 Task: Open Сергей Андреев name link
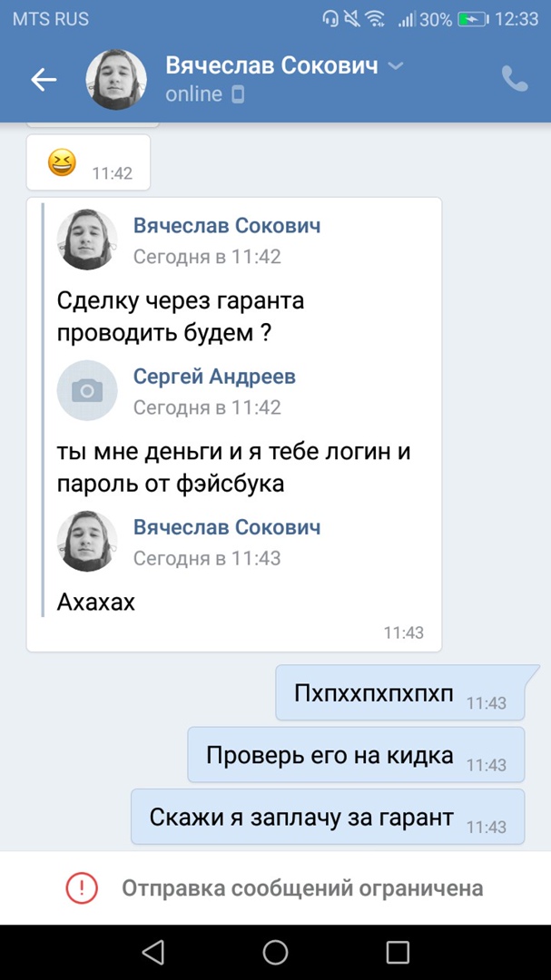click(214, 377)
